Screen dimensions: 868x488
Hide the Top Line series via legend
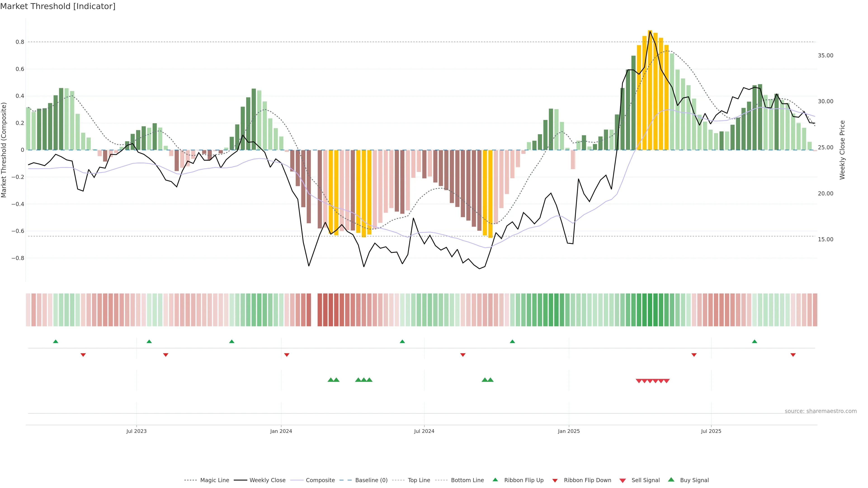coord(419,480)
